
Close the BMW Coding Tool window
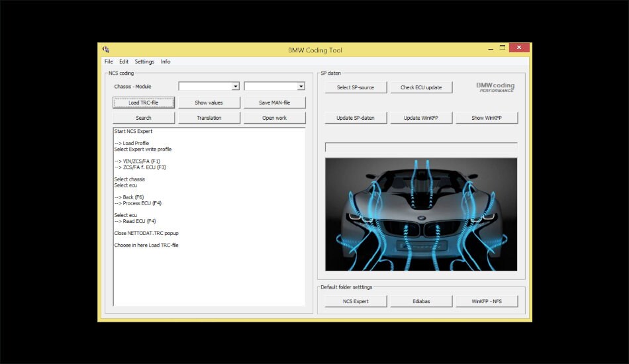click(519, 48)
